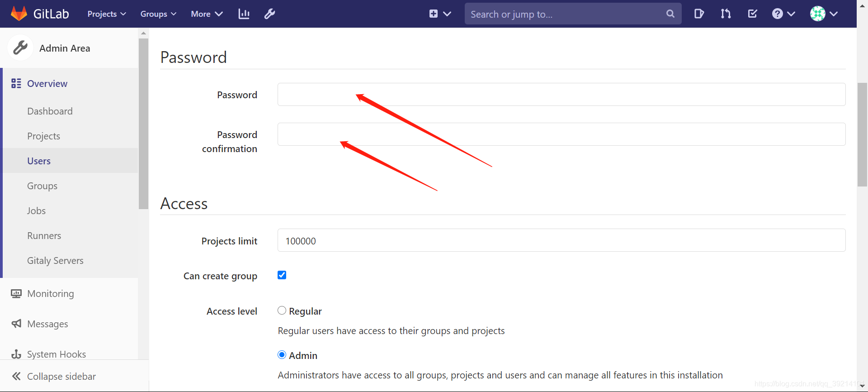Open the Projects dropdown menu

click(107, 14)
